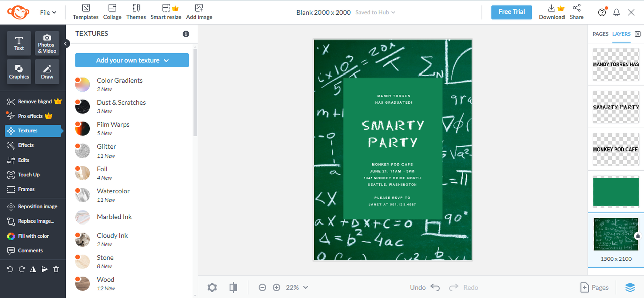Click the bottom Undo button
Screen dimensions: 644x298
tap(425, 287)
